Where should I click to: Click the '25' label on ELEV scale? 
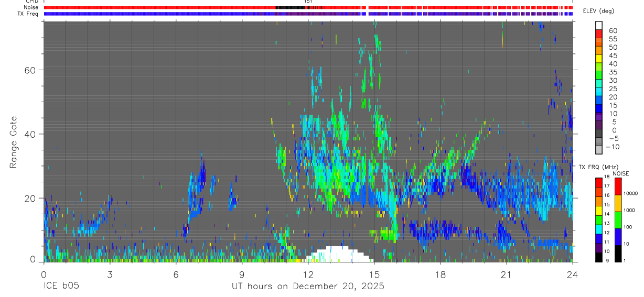[x=612, y=89]
